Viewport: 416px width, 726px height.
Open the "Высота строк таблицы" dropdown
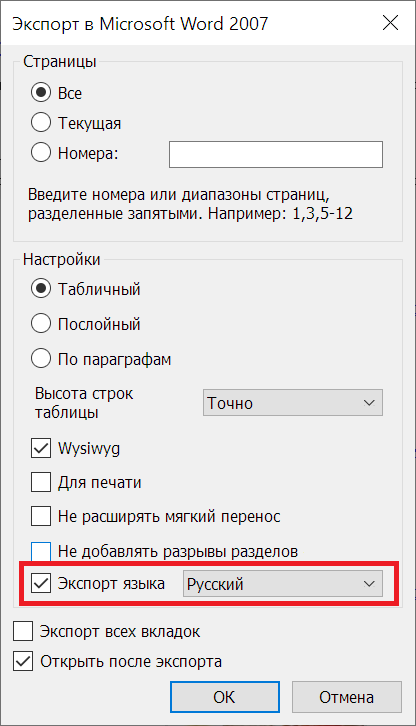293,403
